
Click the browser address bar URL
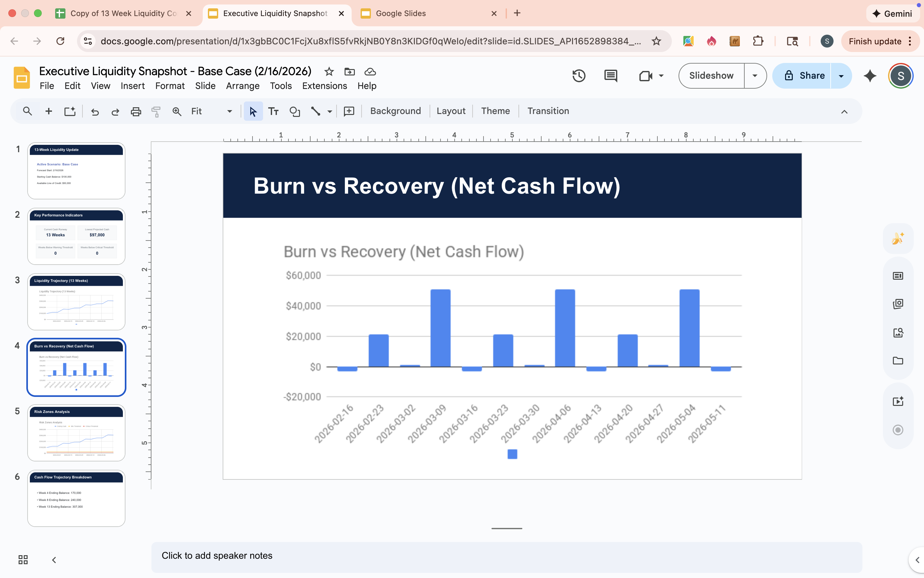coord(370,41)
